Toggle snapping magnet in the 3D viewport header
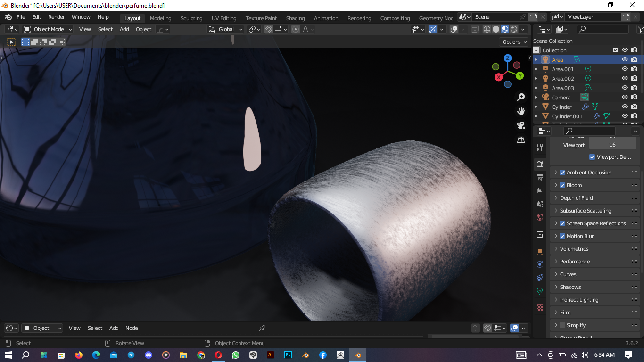The height and width of the screenshot is (362, 644). pos(269,29)
